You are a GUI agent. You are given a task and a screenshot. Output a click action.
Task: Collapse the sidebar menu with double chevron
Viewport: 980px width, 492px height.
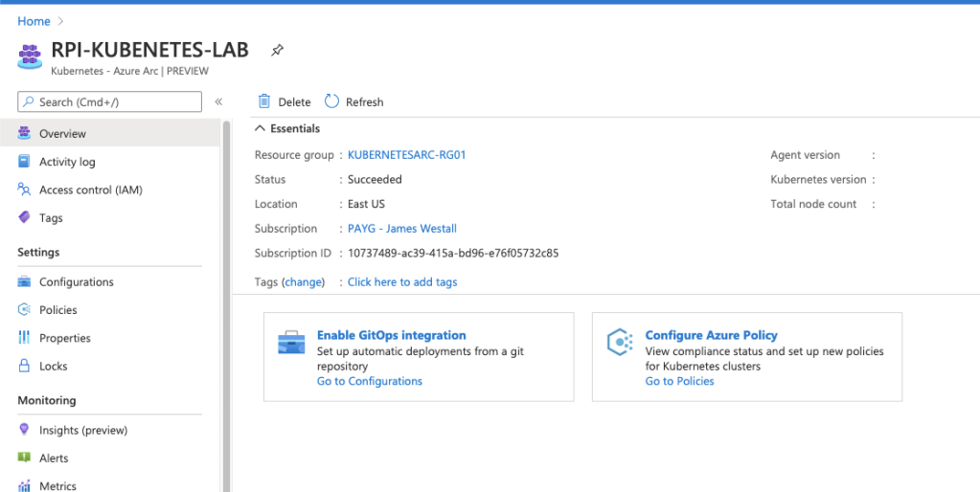tap(218, 101)
